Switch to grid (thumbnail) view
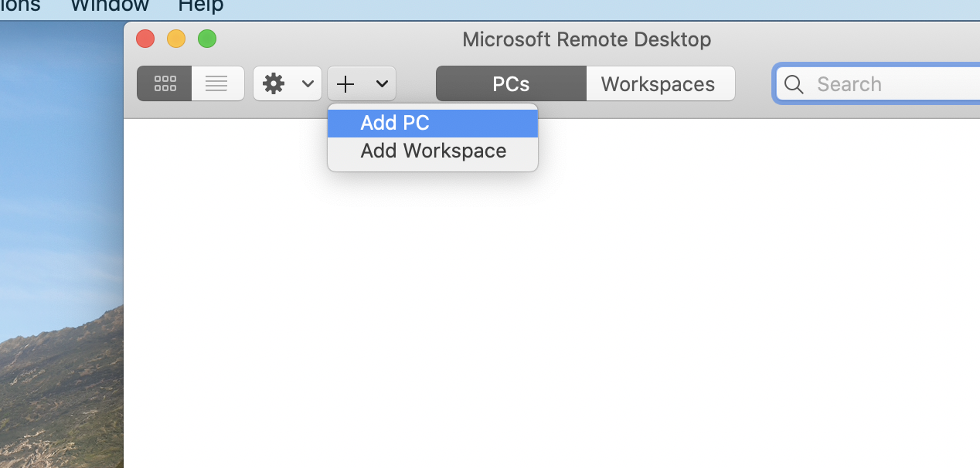Viewport: 980px width, 468px height. click(165, 83)
